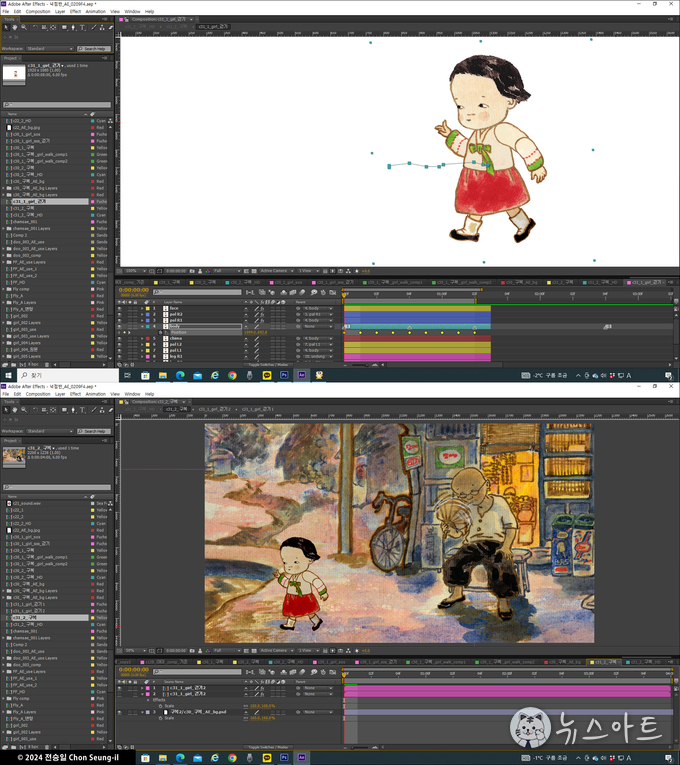Click the yellow label swatch of face layer
Viewport: 680px width, 765px height.
click(x=148, y=308)
